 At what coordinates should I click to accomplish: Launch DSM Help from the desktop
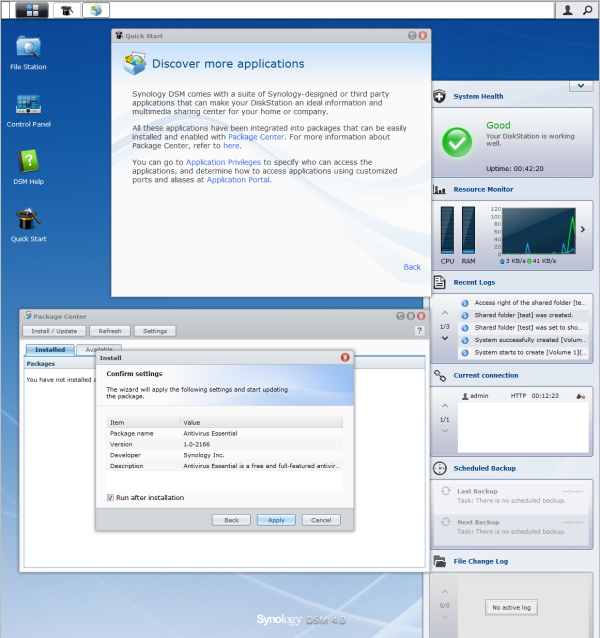click(28, 163)
